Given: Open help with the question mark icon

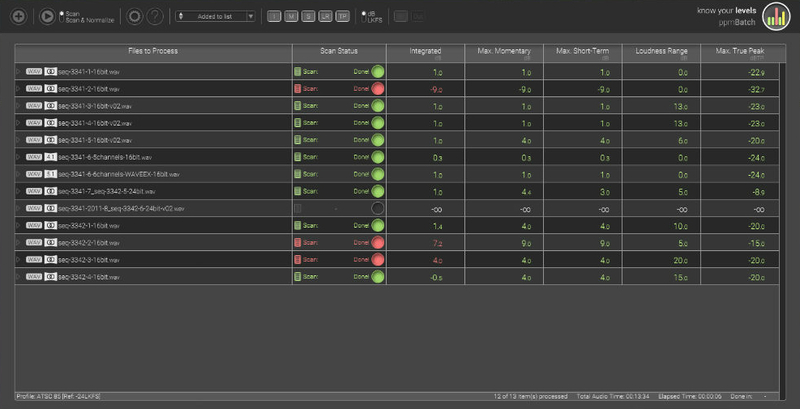Looking at the screenshot, I should tap(155, 17).
